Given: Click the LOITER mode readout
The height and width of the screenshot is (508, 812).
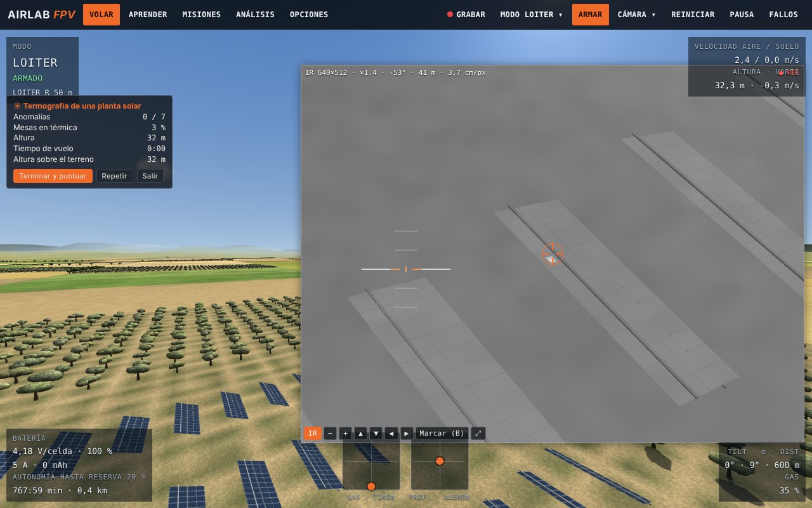Looking at the screenshot, I should pos(36,62).
